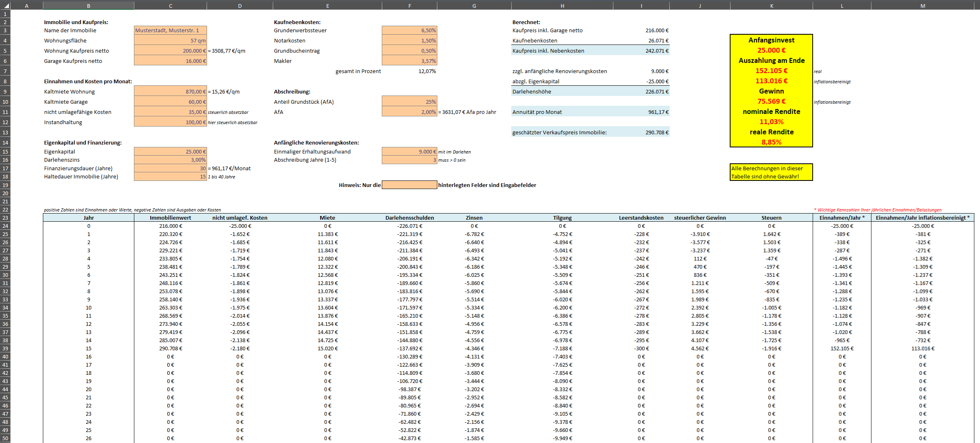Click the Instandhaltung cell showing 100,00 €
This screenshot has width=980, height=443.
pyautogui.click(x=170, y=122)
